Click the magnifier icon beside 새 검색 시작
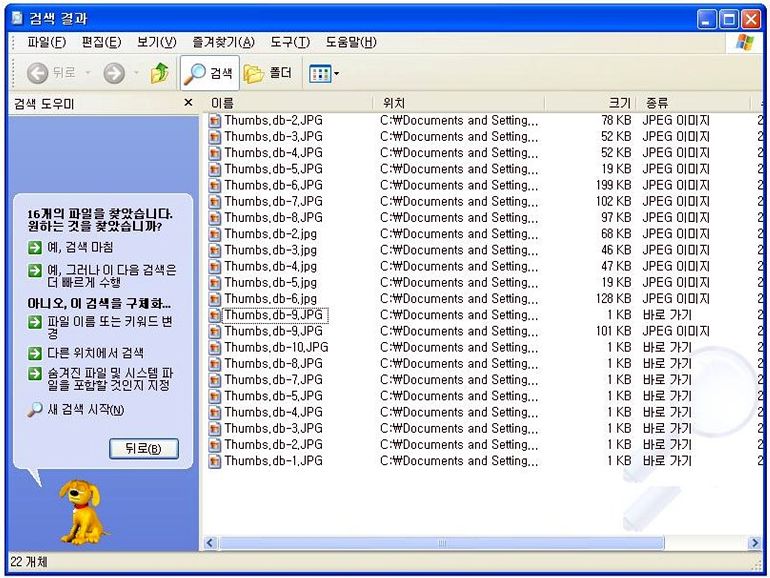Viewport: 770px width, 578px height. tap(34, 410)
